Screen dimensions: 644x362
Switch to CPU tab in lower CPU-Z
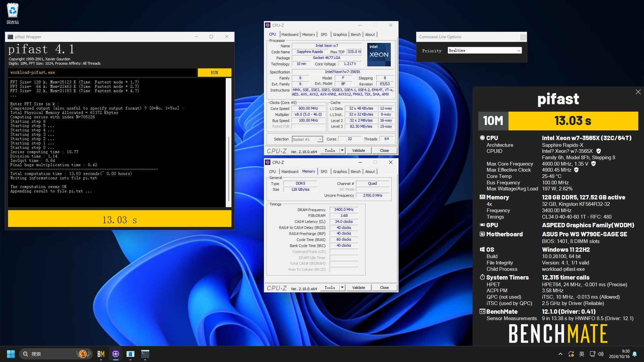(272, 172)
